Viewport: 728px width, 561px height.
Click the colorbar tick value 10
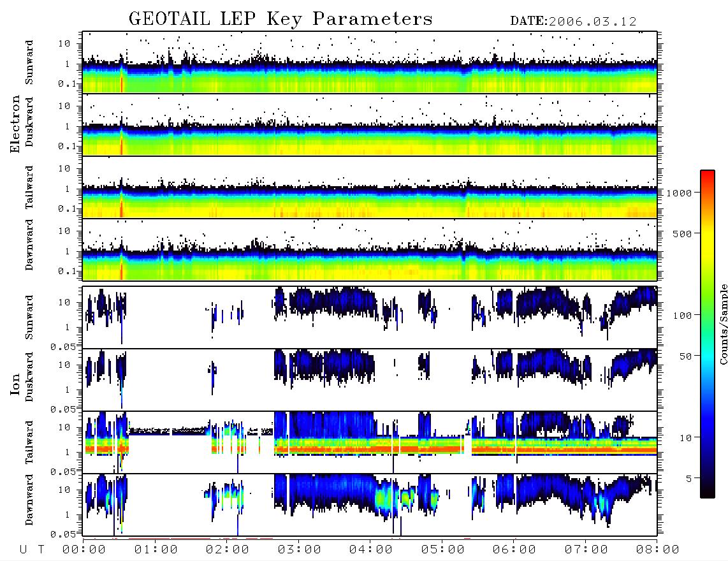pos(685,438)
